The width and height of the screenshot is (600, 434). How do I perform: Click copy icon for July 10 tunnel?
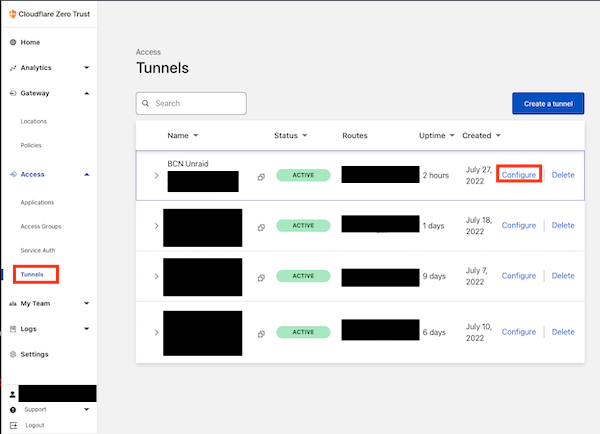[x=260, y=332]
